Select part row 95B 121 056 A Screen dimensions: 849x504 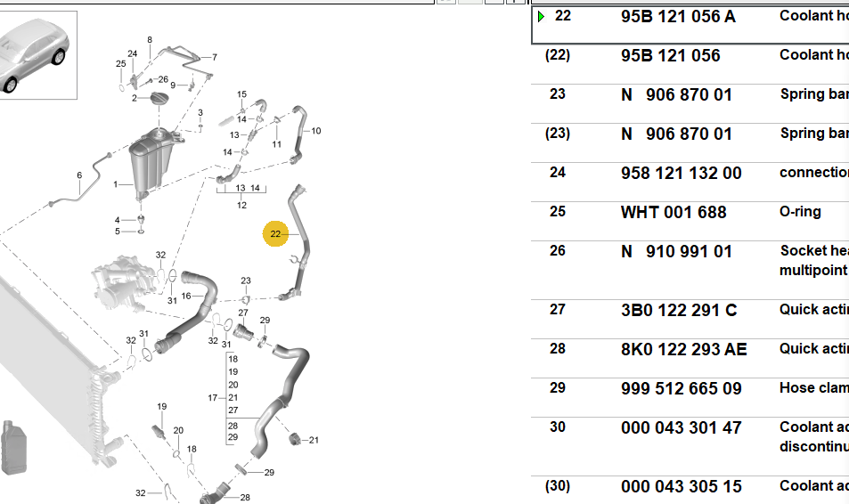tap(678, 16)
